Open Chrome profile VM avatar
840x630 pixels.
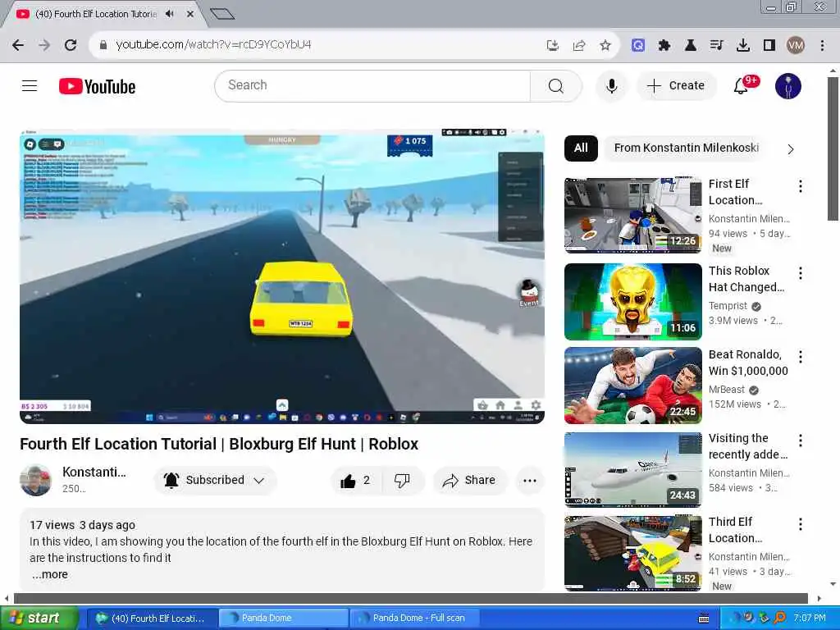[796, 45]
